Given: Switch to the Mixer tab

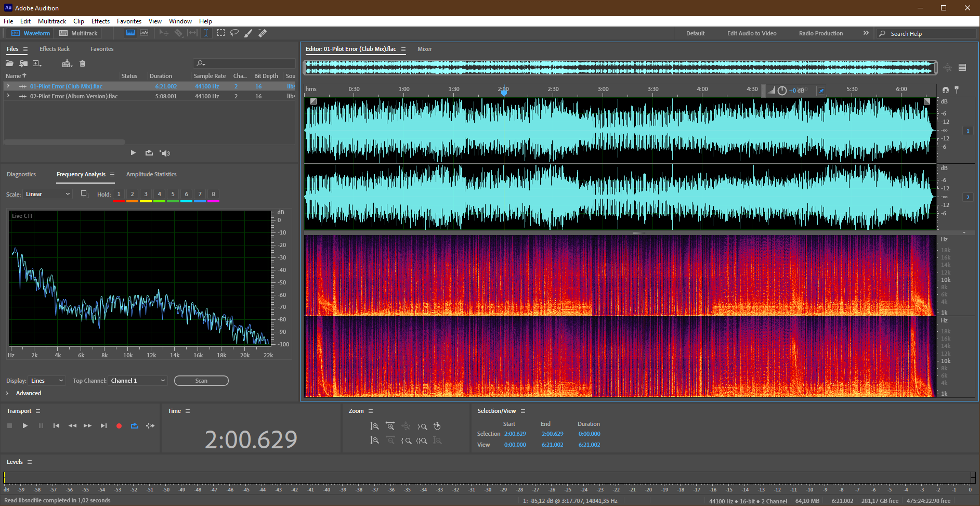Looking at the screenshot, I should coord(425,49).
